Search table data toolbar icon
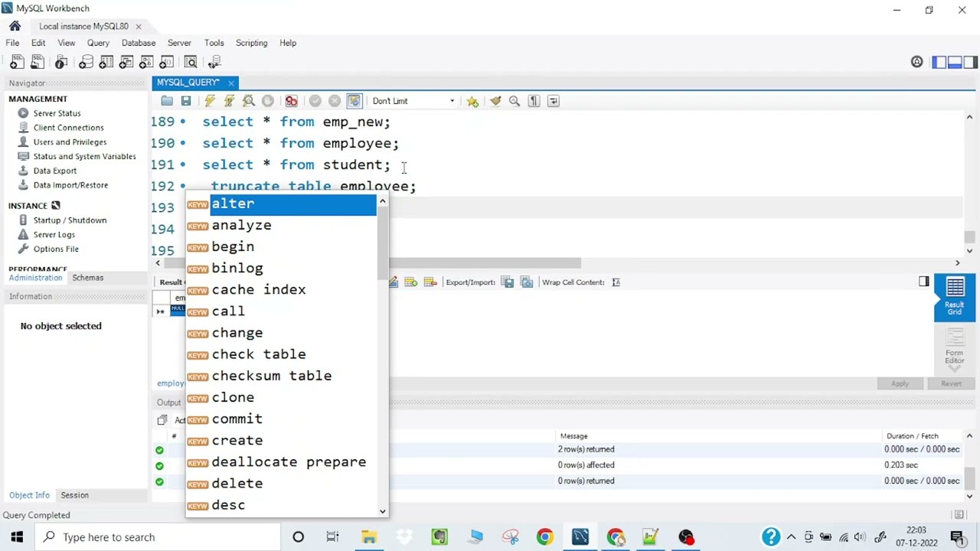 click(x=191, y=62)
